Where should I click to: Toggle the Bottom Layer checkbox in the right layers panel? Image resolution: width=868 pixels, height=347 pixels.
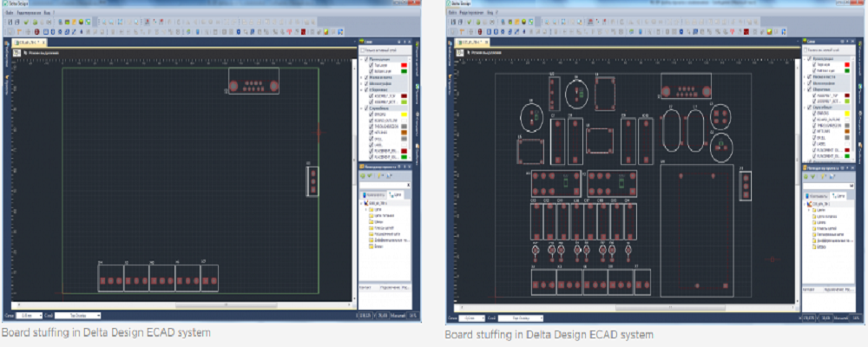click(816, 71)
